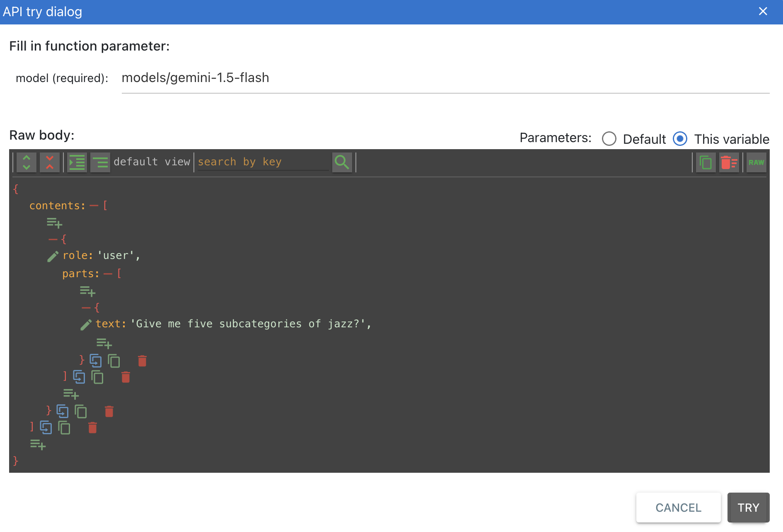
Task: Delete the contents array with trash icon
Action: pyautogui.click(x=92, y=428)
